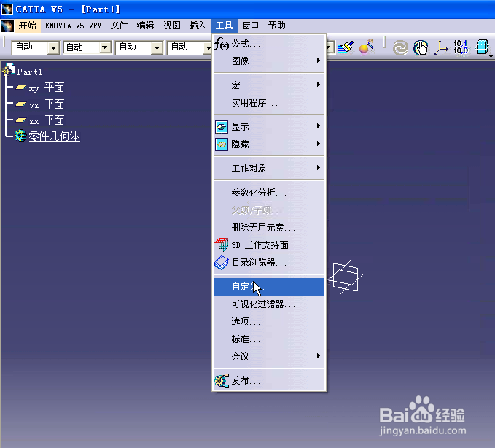The height and width of the screenshot is (448, 495).
Task: Click the 显示 show eye icon
Action: 222,127
